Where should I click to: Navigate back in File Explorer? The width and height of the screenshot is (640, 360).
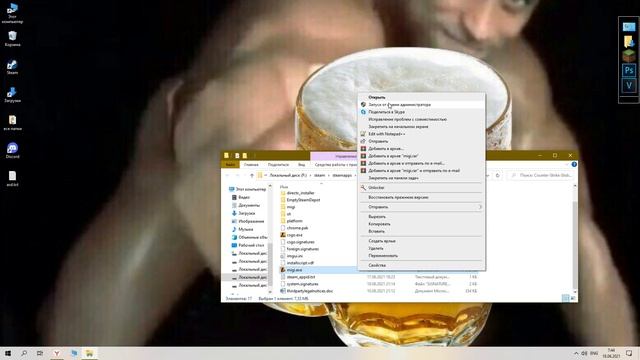pos(227,176)
